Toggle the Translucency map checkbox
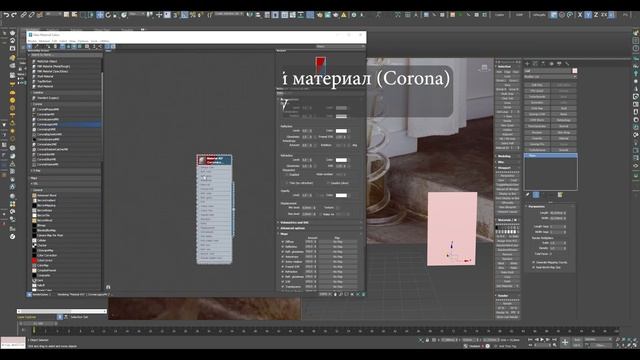 click(282, 287)
